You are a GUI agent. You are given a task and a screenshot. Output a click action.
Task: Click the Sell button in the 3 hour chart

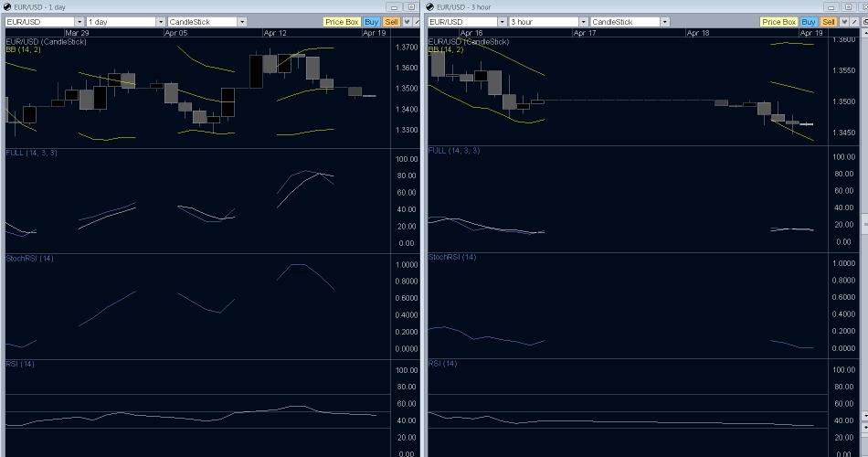click(829, 22)
